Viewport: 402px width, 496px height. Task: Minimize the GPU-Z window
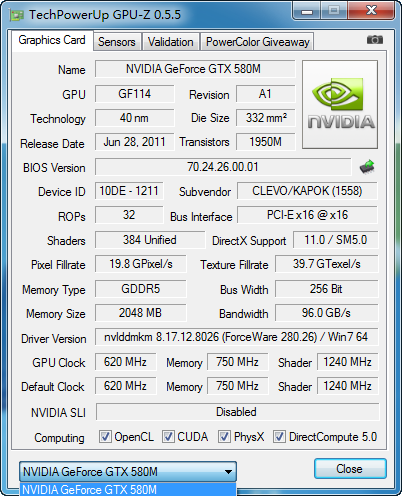pos(307,11)
